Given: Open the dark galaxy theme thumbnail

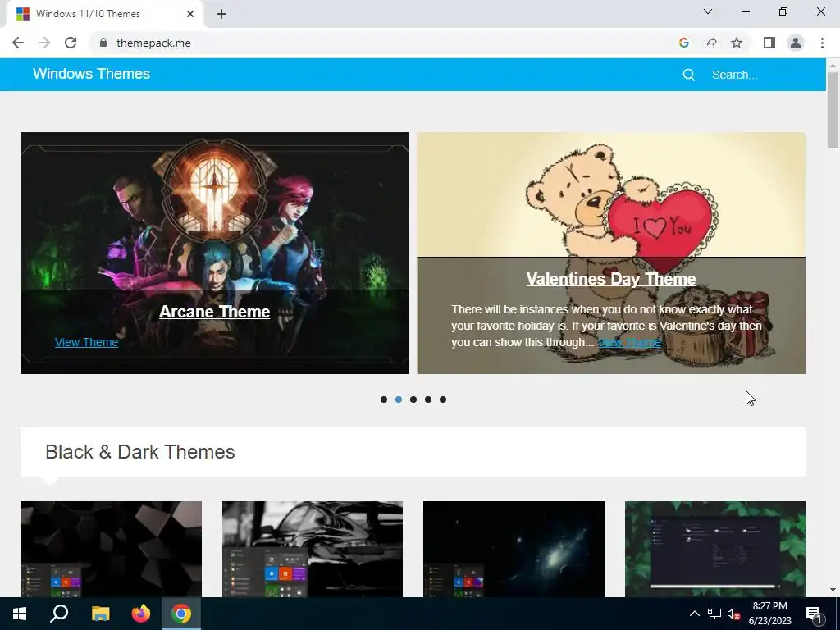Looking at the screenshot, I should click(x=514, y=549).
